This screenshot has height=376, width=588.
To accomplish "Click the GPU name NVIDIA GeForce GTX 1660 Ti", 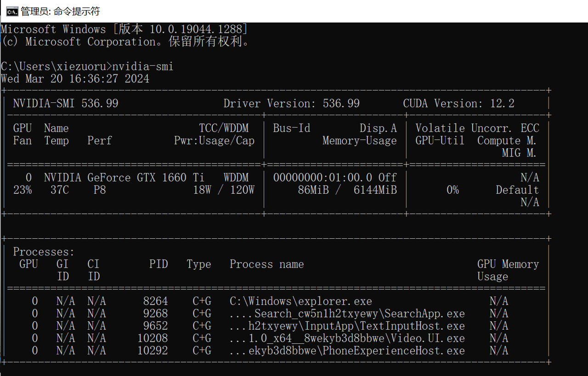I will point(124,178).
